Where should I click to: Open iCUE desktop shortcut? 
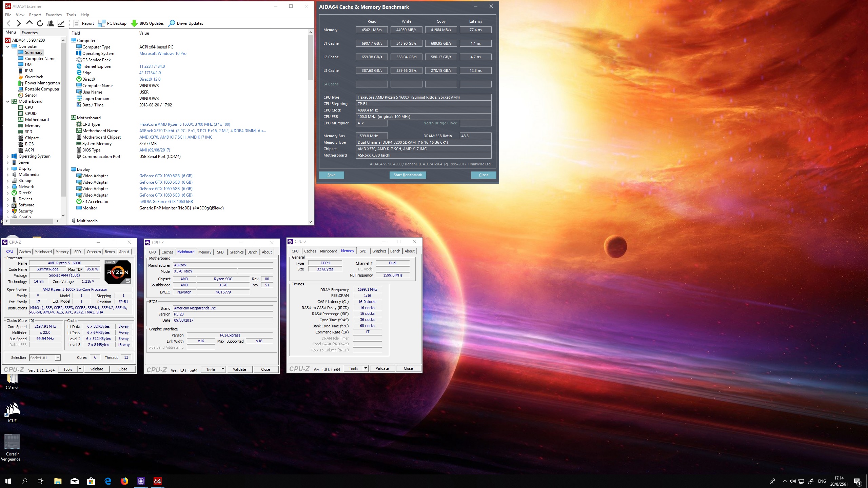click(12, 412)
